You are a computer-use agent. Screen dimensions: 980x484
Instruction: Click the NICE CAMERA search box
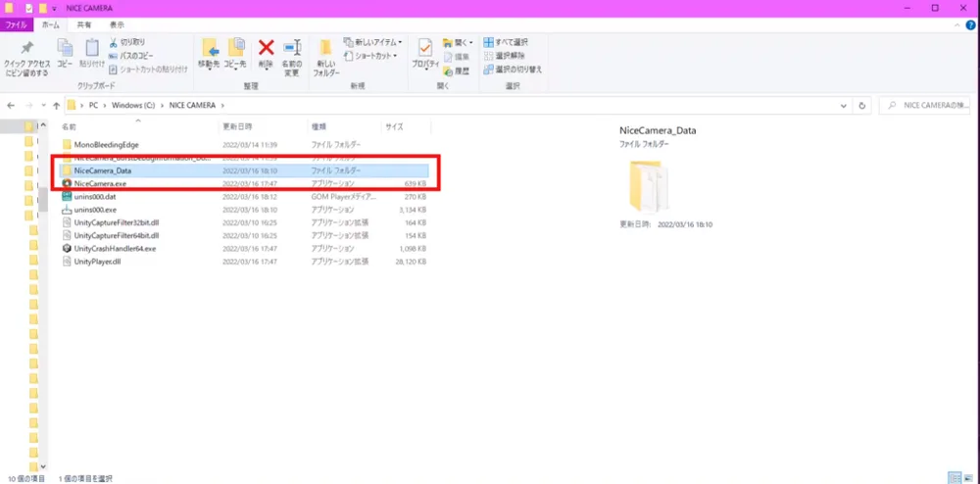927,106
